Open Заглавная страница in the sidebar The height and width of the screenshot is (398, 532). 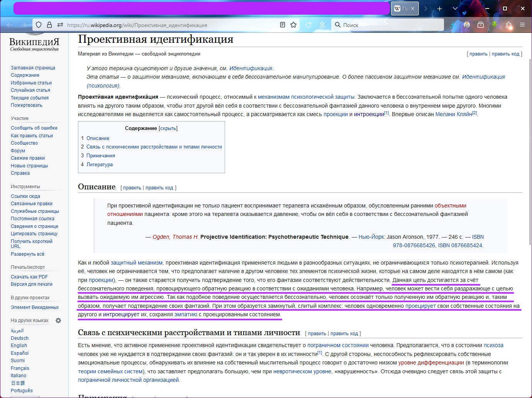(33, 68)
